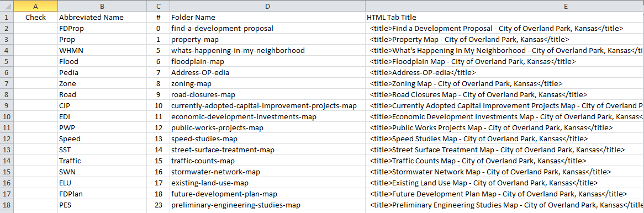Click 'street-surface-treatment-map' cell
644x213 pixels.
(x=267, y=150)
